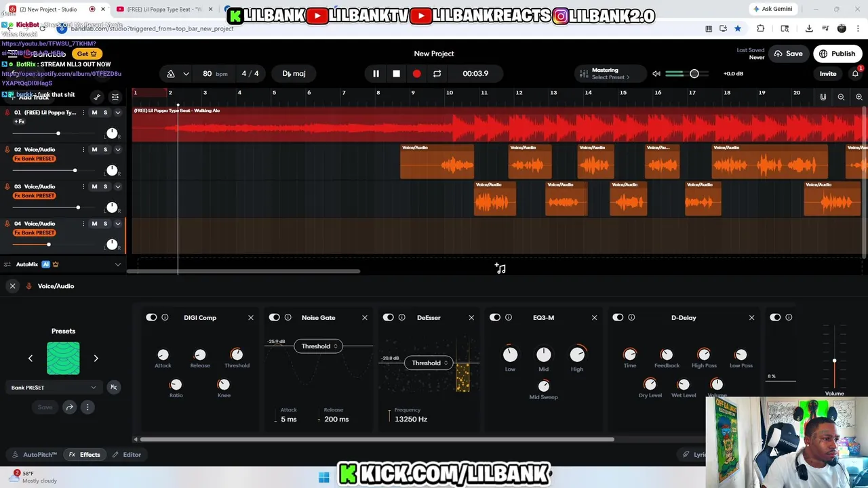Expand track 02 options chevron
The height and width of the screenshot is (488, 868).
(117, 149)
